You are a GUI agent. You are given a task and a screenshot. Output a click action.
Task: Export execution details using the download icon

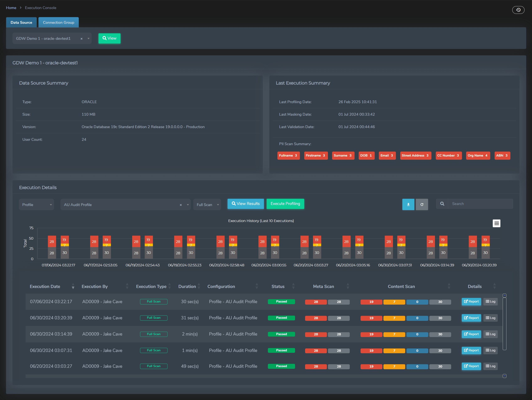click(408, 204)
